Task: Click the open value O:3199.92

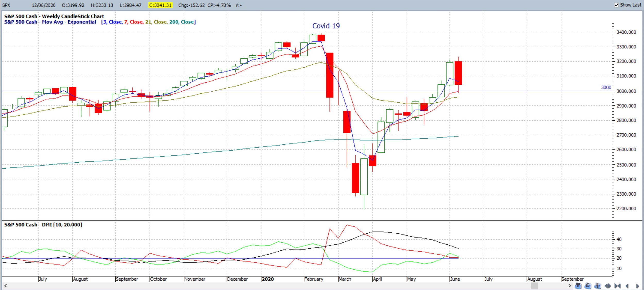Action: click(73, 5)
